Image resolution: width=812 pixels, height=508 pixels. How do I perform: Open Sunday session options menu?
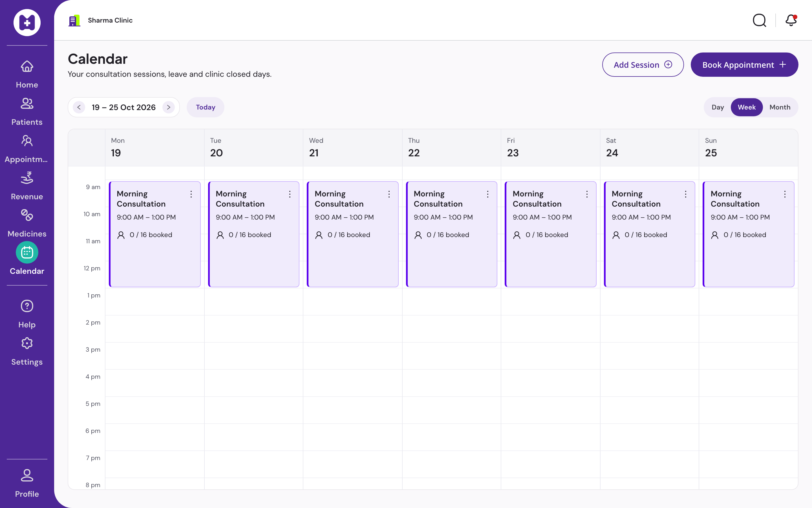point(785,194)
